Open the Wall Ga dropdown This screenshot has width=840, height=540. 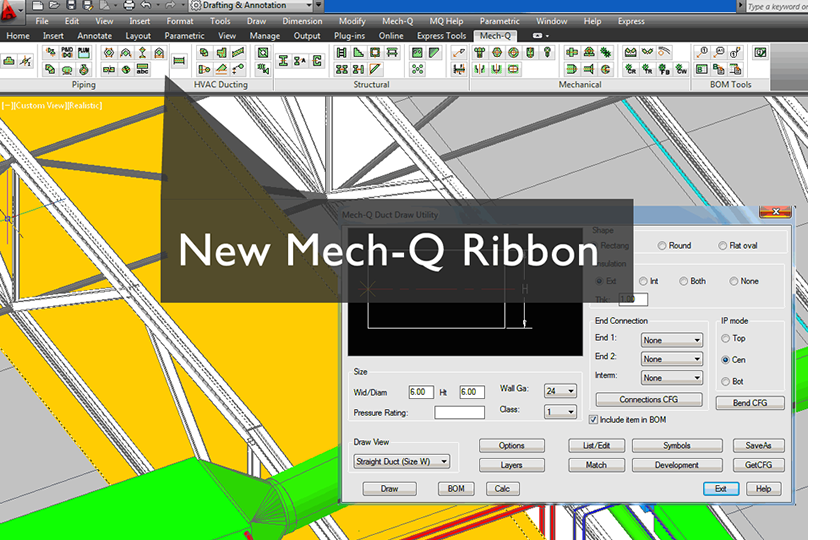click(560, 391)
